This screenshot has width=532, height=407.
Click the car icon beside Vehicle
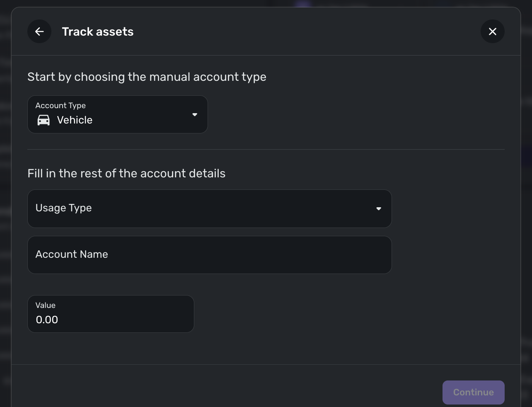tap(44, 120)
